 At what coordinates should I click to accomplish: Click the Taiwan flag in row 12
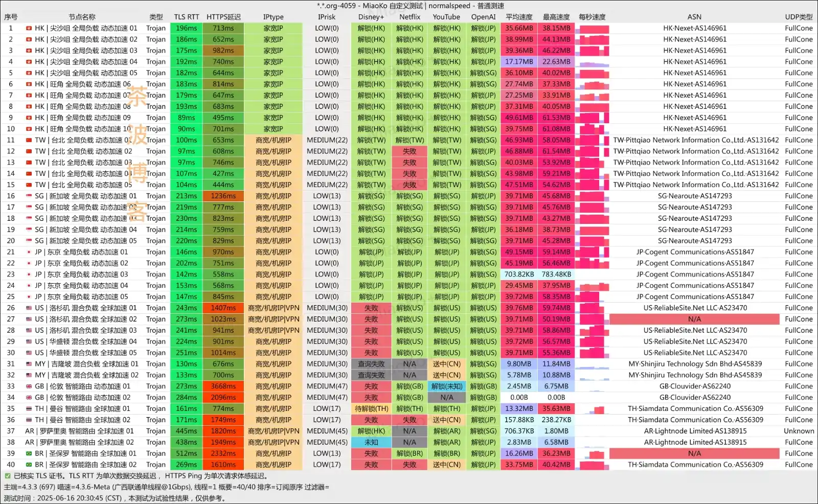coord(29,151)
